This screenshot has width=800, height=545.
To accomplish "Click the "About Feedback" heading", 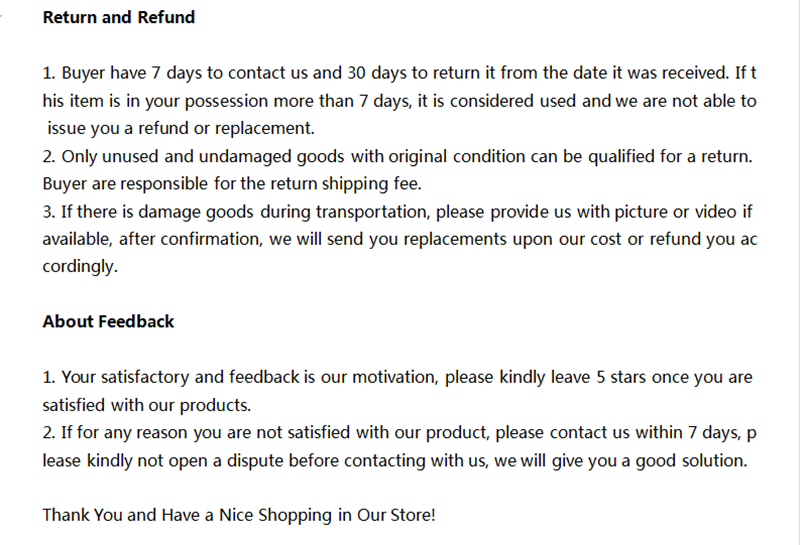I will coord(108,321).
